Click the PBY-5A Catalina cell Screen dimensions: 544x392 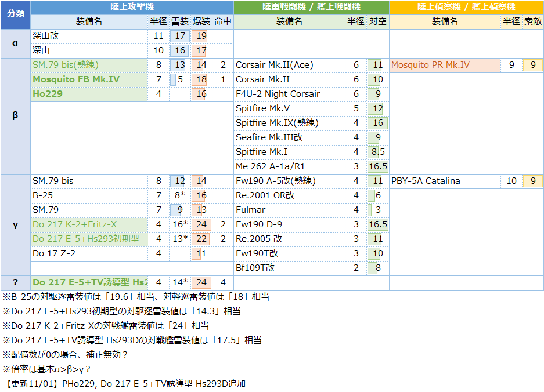click(x=426, y=181)
